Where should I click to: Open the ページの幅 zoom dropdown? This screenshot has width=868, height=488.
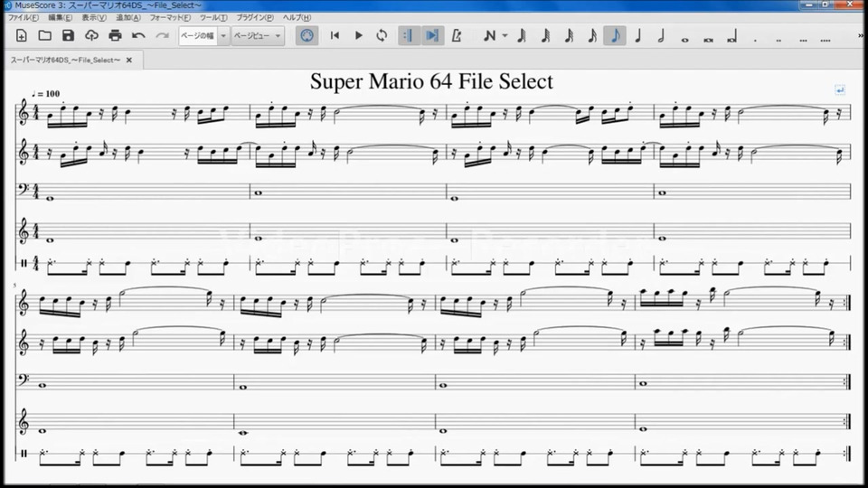pyautogui.click(x=204, y=36)
